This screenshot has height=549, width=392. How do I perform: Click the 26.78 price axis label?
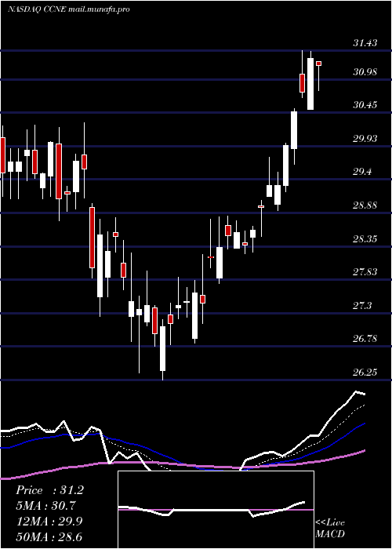[365, 339]
